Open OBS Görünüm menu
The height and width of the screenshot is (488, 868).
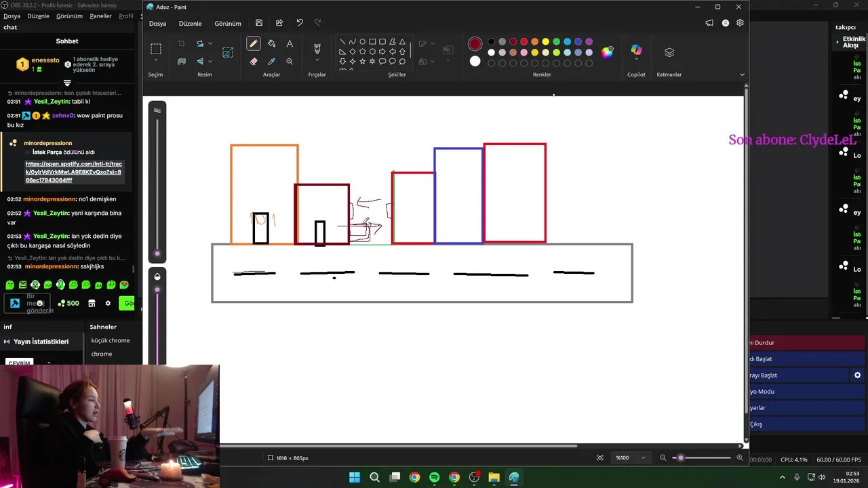click(69, 16)
